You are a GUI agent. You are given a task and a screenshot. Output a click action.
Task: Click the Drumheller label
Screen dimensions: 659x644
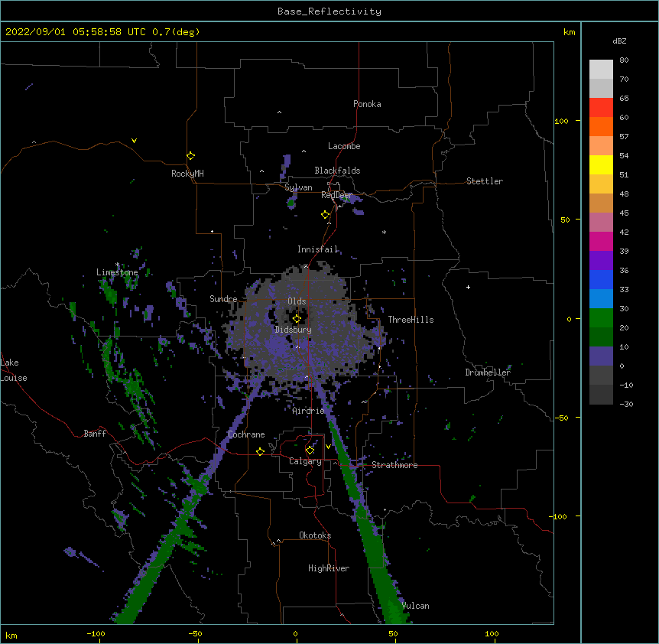point(488,372)
